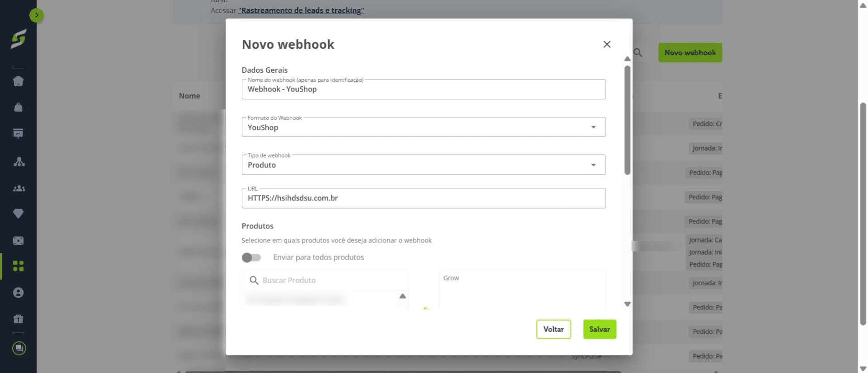This screenshot has height=373, width=868.
Task: Open the Formato do Webhook dropdown
Action: click(424, 127)
